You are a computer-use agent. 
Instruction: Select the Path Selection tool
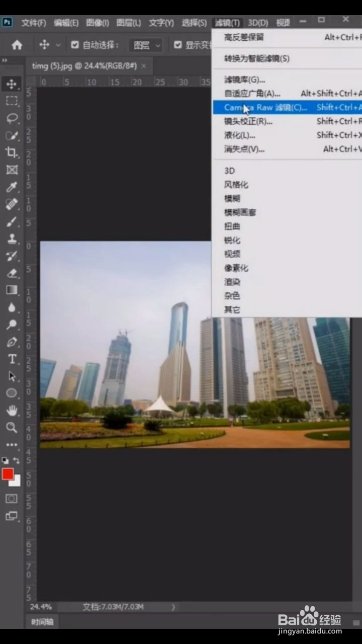[12, 376]
